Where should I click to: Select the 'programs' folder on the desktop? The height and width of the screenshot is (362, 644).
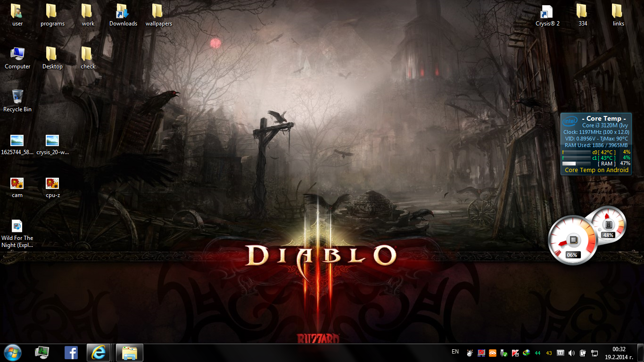tap(52, 15)
